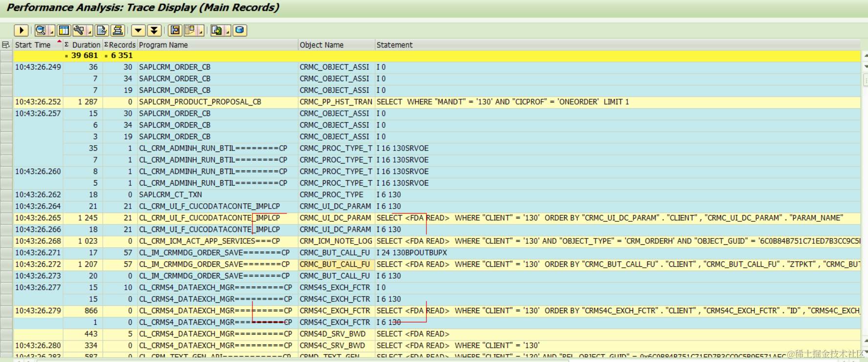
Task: Click the 10:43:26.280 start time cell
Action: click(x=38, y=345)
